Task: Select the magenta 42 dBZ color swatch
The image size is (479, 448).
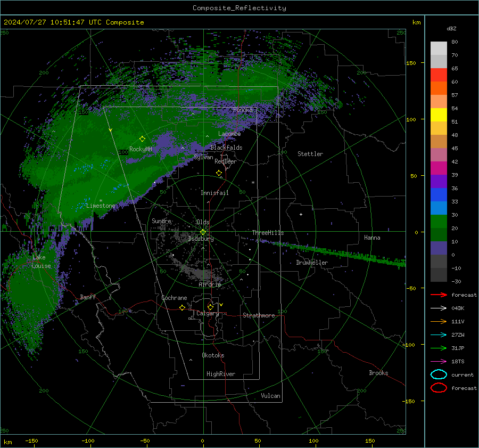Action: click(439, 168)
